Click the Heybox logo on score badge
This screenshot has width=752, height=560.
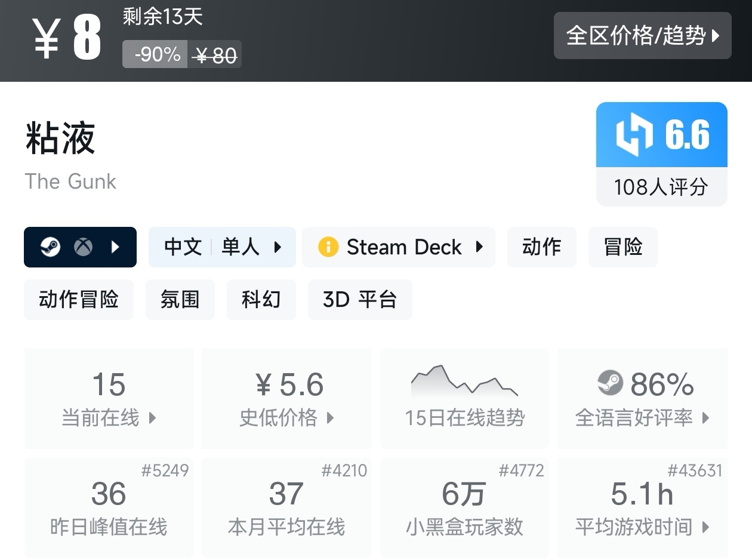[634, 136]
